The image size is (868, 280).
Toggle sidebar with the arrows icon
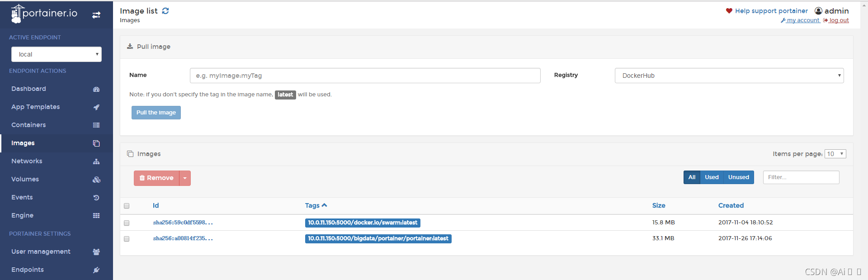[96, 15]
